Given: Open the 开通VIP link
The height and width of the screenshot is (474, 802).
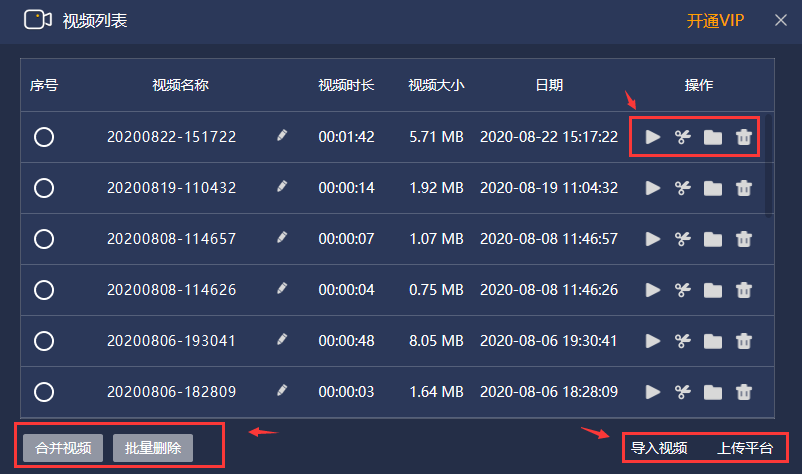Looking at the screenshot, I should click(x=715, y=21).
